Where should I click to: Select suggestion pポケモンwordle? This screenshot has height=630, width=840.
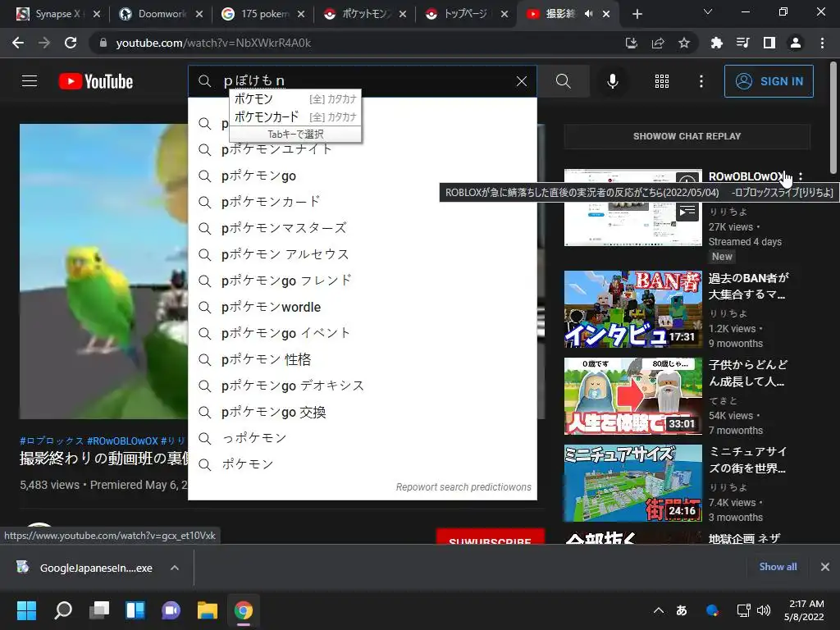[x=362, y=307]
